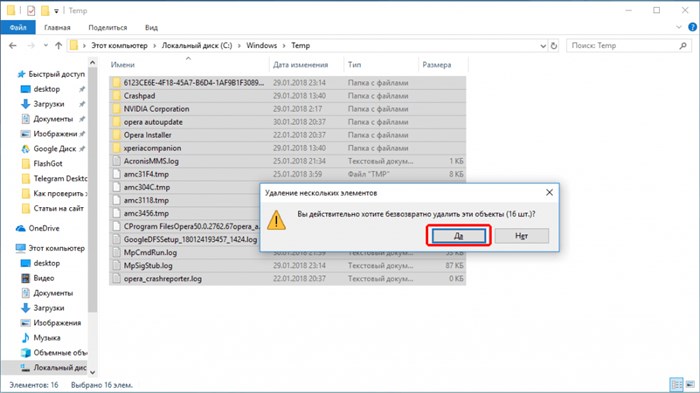This screenshot has width=700, height=393.
Task: Click the Поиск: Temp search field
Action: [x=629, y=46]
